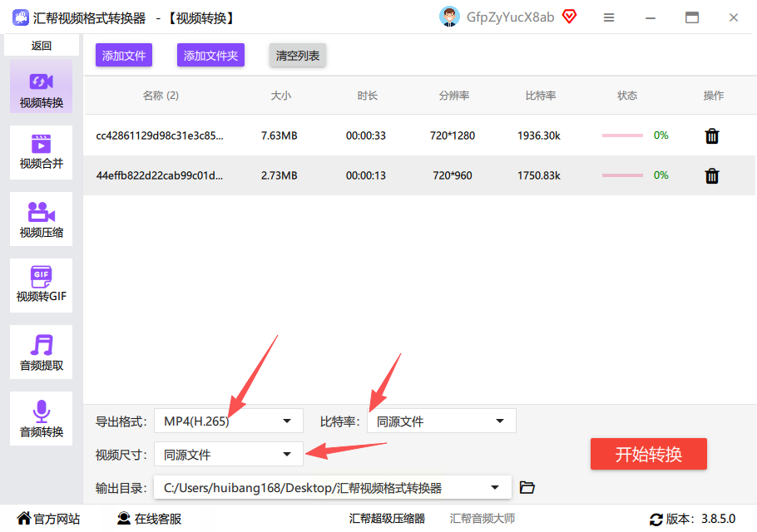Switch to the 视频转换 sidebar tab
Image resolution: width=757 pixels, height=532 pixels.
click(41, 86)
